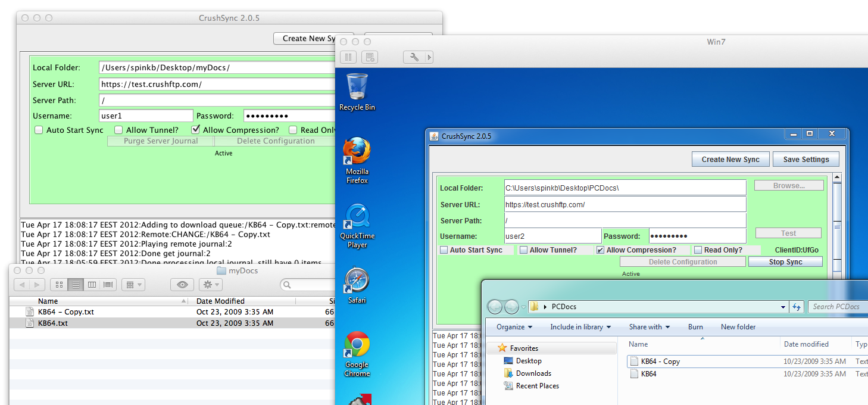Click the Search PCDocs box in Explorer
868x405 pixels.
point(838,307)
